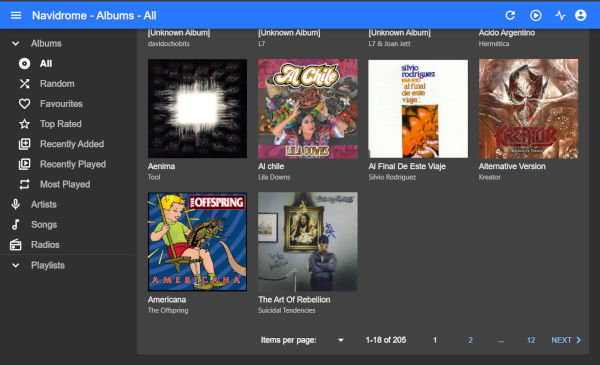This screenshot has width=600, height=365.
Task: Open the activity pulse icon
Action: pos(560,15)
